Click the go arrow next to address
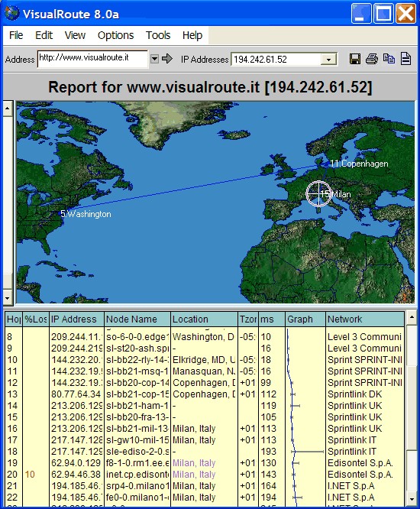Image resolution: width=420 pixels, height=509 pixels. (x=167, y=59)
